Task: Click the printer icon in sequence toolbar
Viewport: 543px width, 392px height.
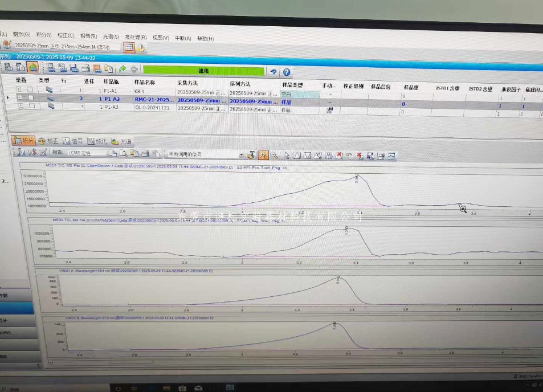Action: [85, 68]
